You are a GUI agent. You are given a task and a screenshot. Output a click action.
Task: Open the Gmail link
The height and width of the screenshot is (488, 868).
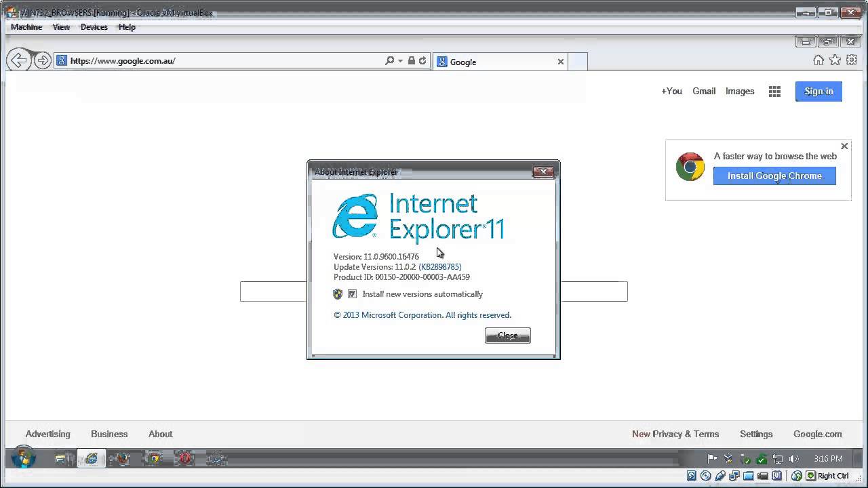point(704,91)
